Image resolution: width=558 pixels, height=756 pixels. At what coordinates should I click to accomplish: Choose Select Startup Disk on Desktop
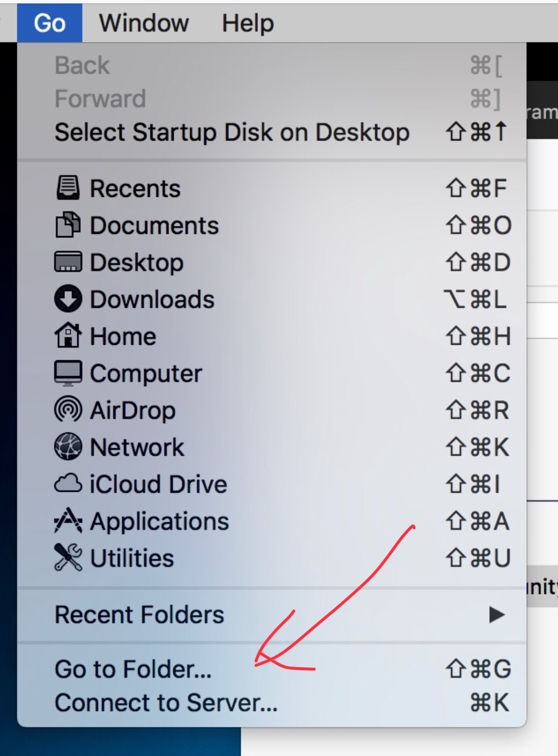[x=232, y=133]
